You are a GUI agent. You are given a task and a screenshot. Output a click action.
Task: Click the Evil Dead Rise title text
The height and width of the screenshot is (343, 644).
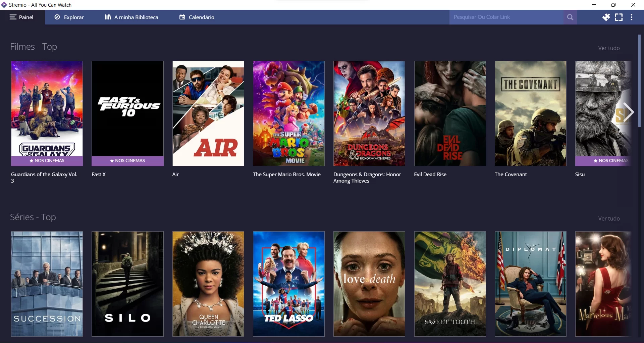tap(430, 175)
